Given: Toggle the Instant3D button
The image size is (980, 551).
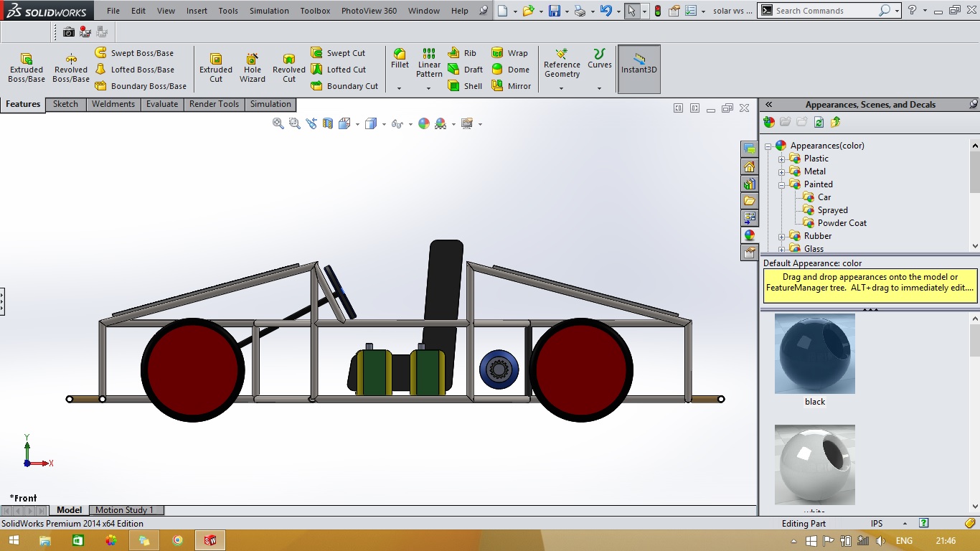Looking at the screenshot, I should point(639,69).
